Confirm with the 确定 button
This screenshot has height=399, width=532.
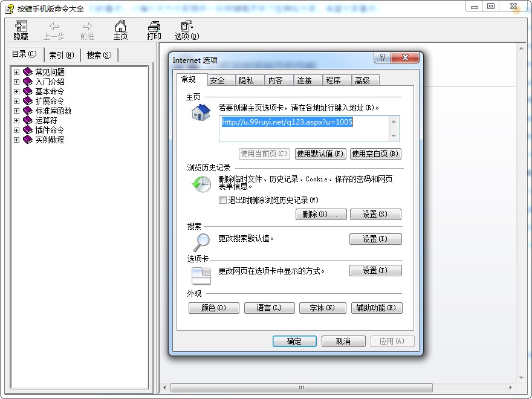[294, 341]
